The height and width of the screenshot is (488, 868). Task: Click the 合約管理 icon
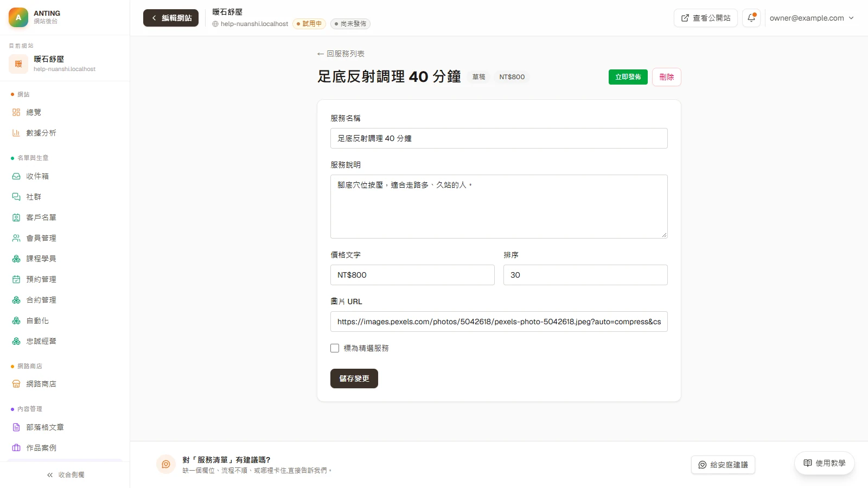(x=16, y=300)
